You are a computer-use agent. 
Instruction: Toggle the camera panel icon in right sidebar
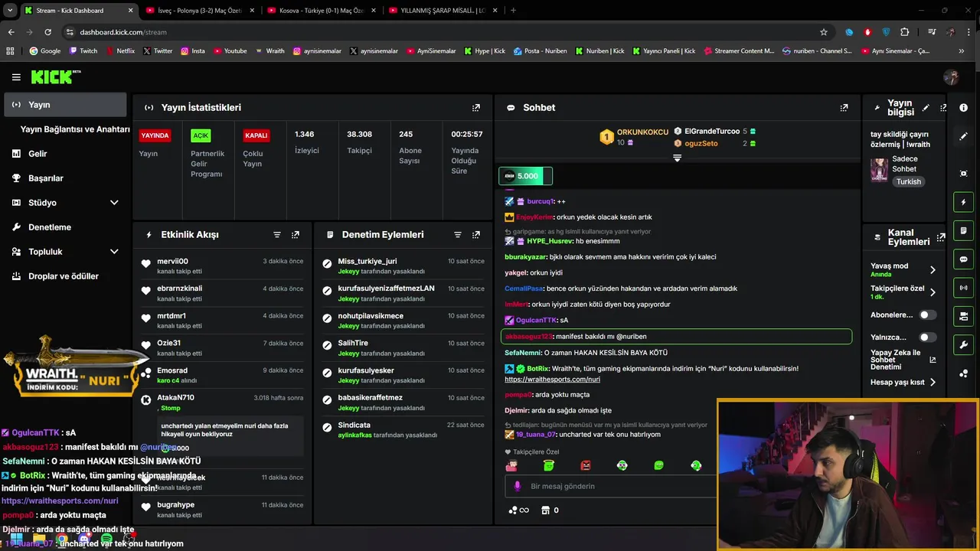[x=964, y=316]
